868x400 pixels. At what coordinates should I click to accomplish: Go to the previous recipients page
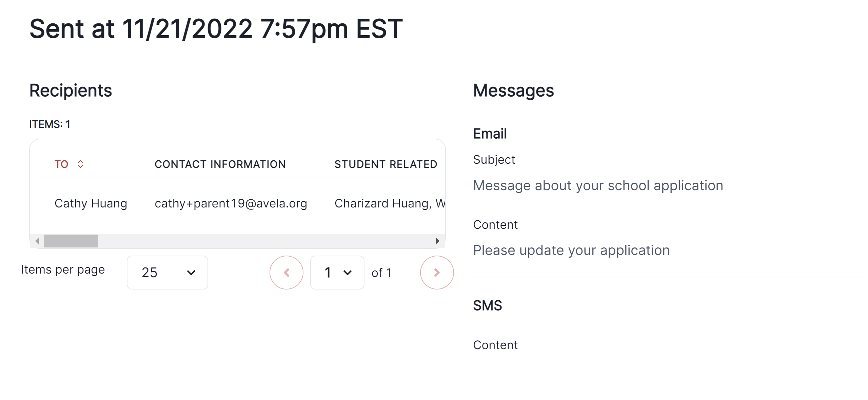point(287,273)
